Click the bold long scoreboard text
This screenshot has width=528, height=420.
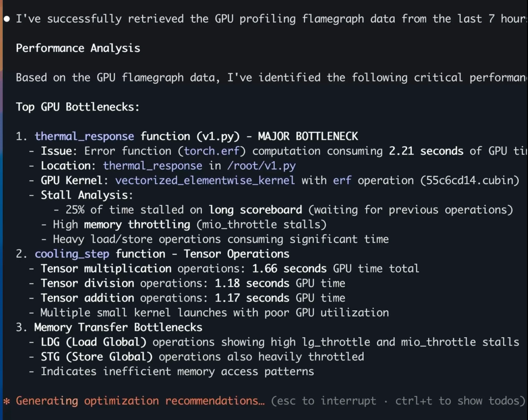point(255,210)
